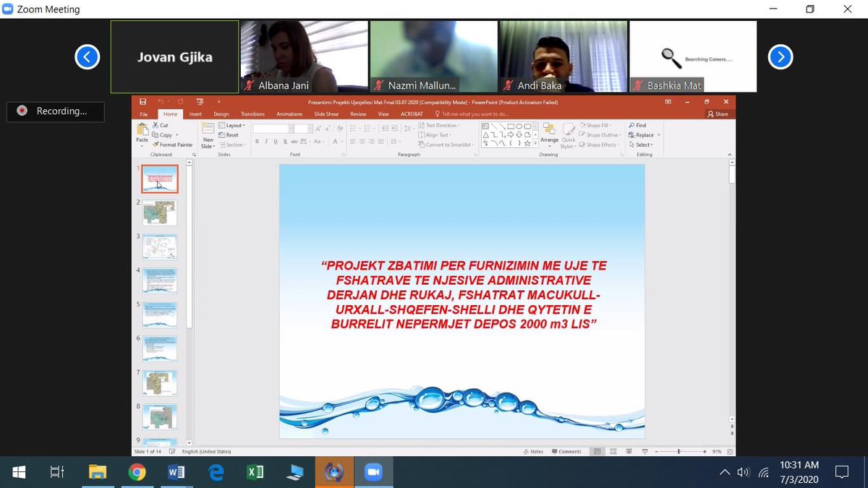Click the zoom slider in status bar

point(678,452)
